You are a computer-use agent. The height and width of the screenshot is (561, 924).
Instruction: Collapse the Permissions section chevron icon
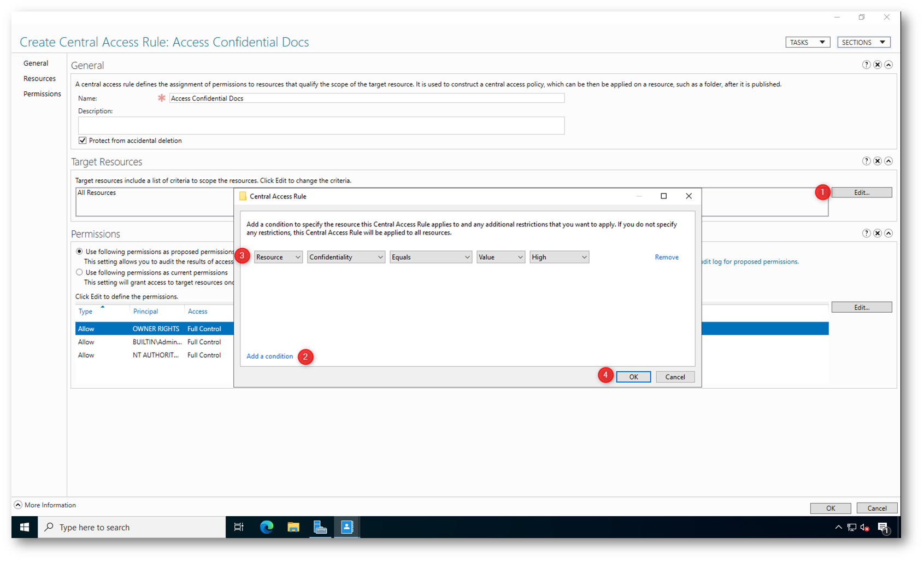coord(888,233)
